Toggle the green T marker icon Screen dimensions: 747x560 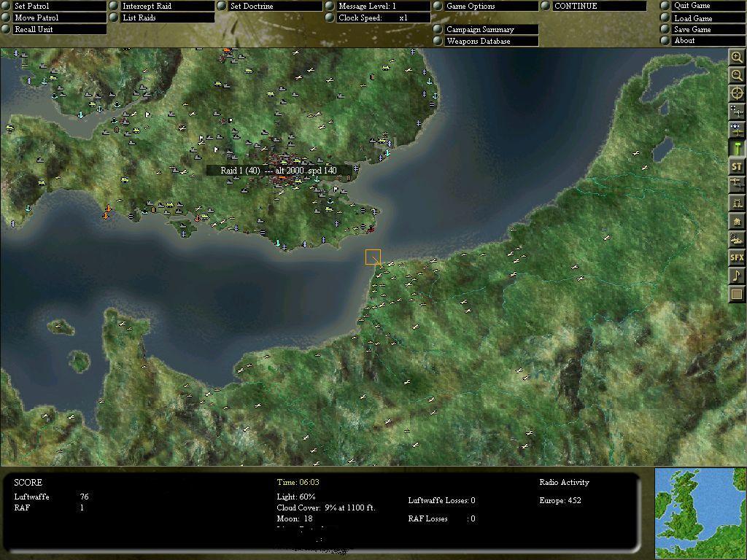coord(737,148)
